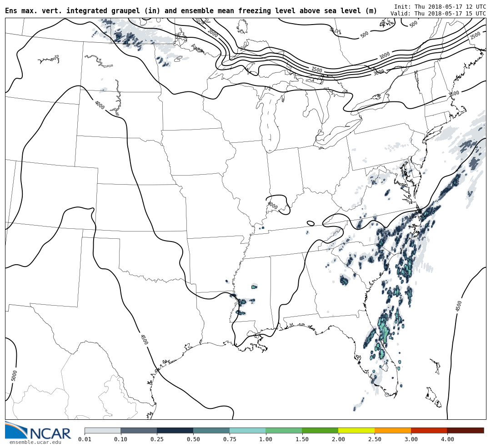
Task: Click the '3.00' legend tick label
Action: click(x=411, y=439)
